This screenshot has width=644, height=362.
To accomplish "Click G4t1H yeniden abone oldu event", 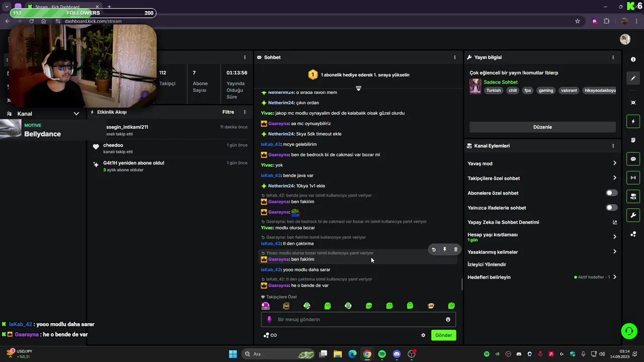I will [170, 166].
